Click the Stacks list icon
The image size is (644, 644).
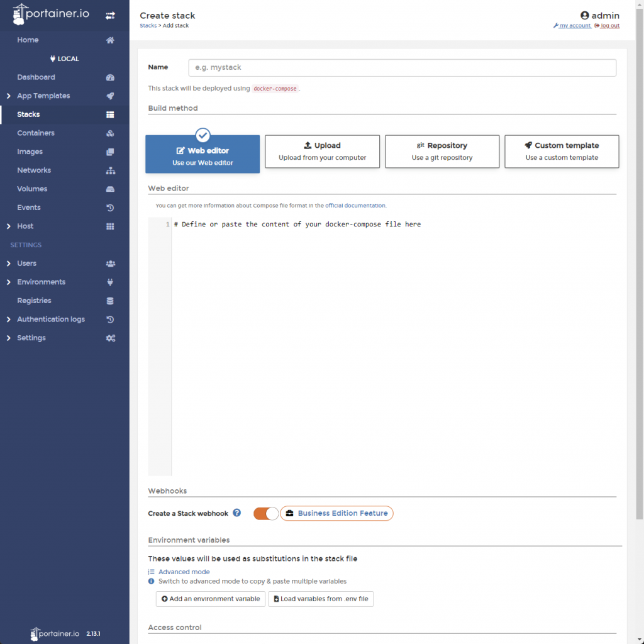coord(110,114)
